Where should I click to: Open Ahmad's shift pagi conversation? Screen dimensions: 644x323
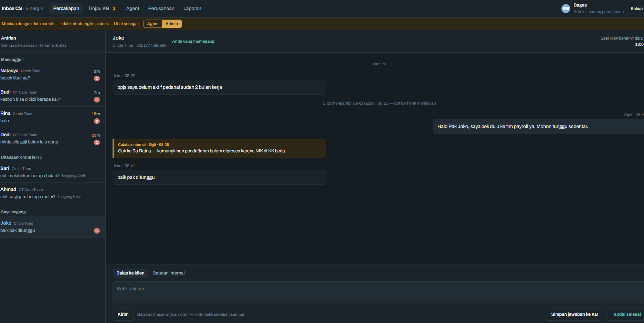click(53, 193)
